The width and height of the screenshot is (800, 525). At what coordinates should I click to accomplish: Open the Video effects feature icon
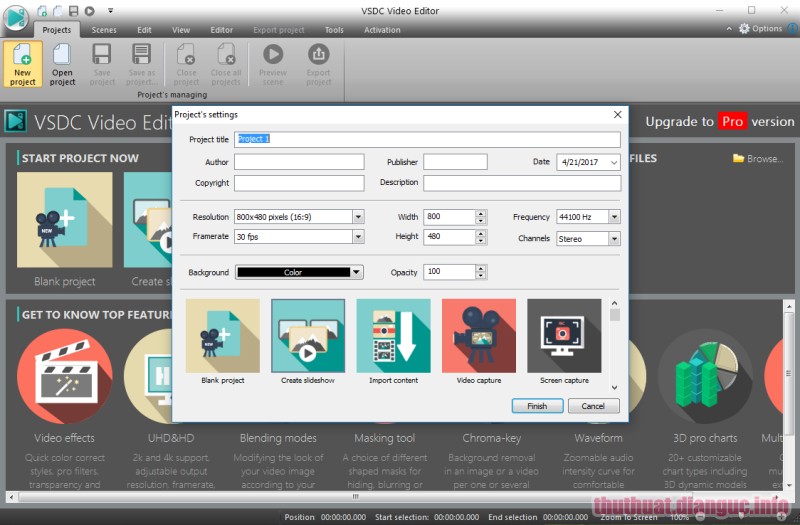tap(65, 377)
